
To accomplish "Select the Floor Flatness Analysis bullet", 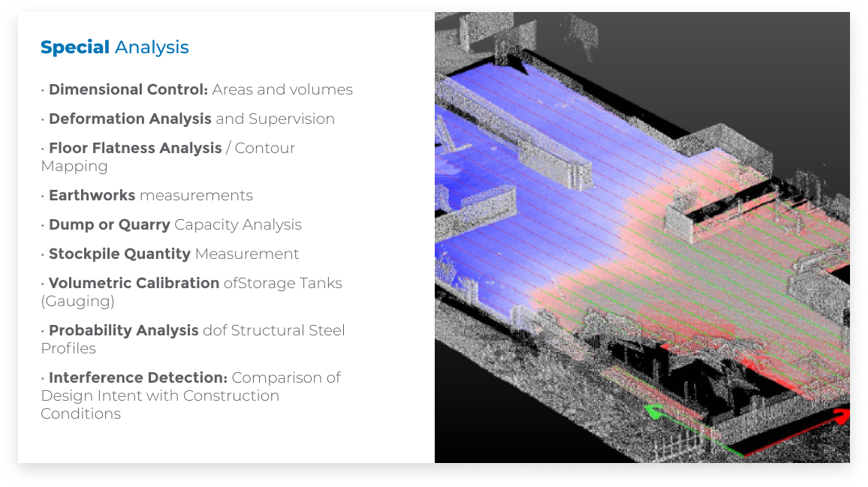I will click(168, 148).
